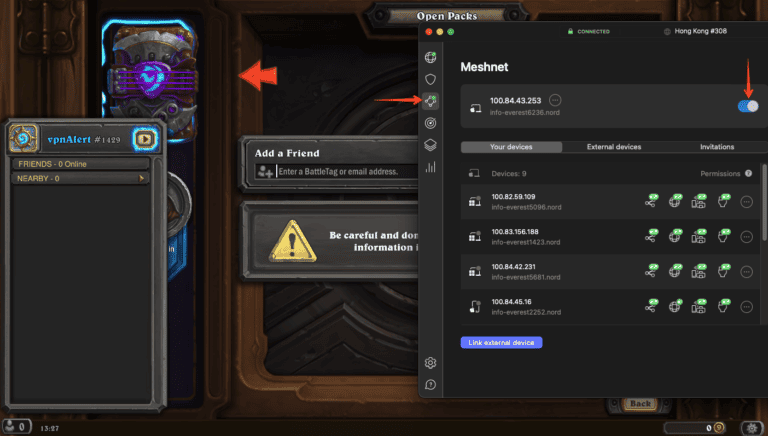Open the target Dark Web Monitor icon
This screenshot has height=436, width=768.
point(431,123)
